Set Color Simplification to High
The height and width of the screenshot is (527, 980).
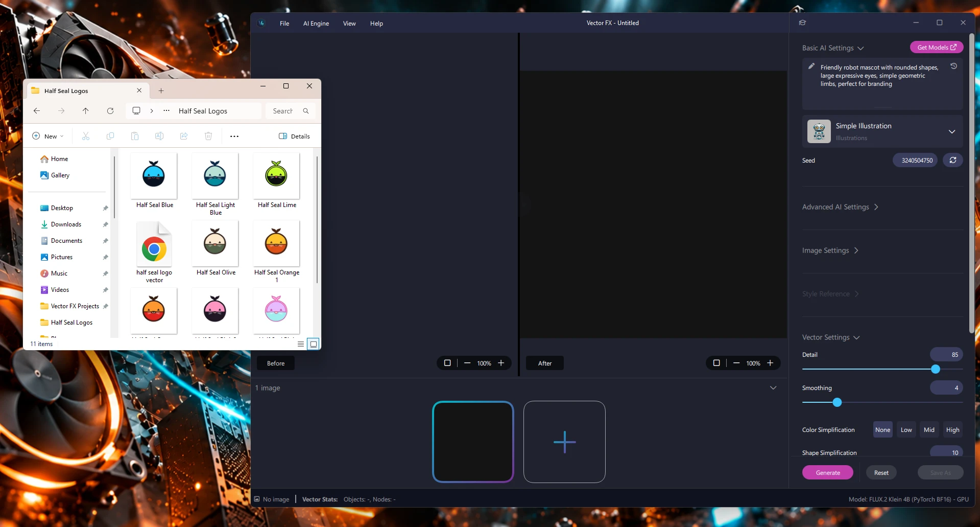(x=952, y=430)
